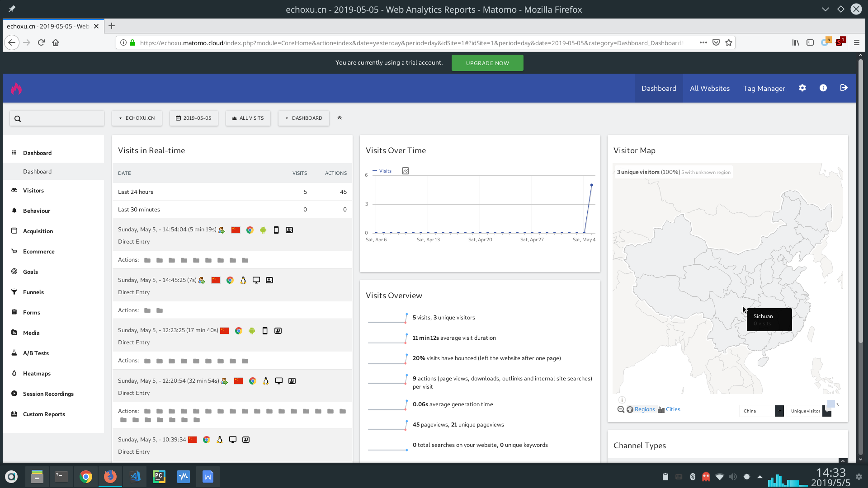Open a new Firefox tab
The image size is (868, 488).
pos(112,26)
